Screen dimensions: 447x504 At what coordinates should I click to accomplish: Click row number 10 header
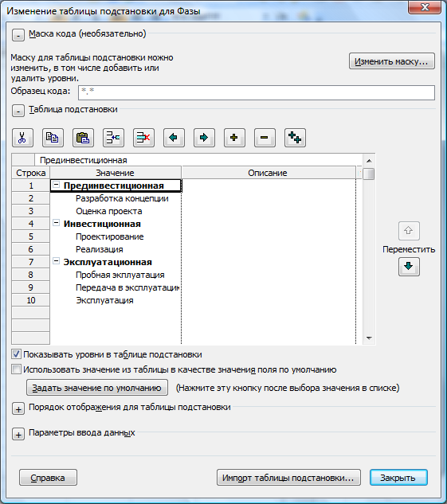click(30, 300)
